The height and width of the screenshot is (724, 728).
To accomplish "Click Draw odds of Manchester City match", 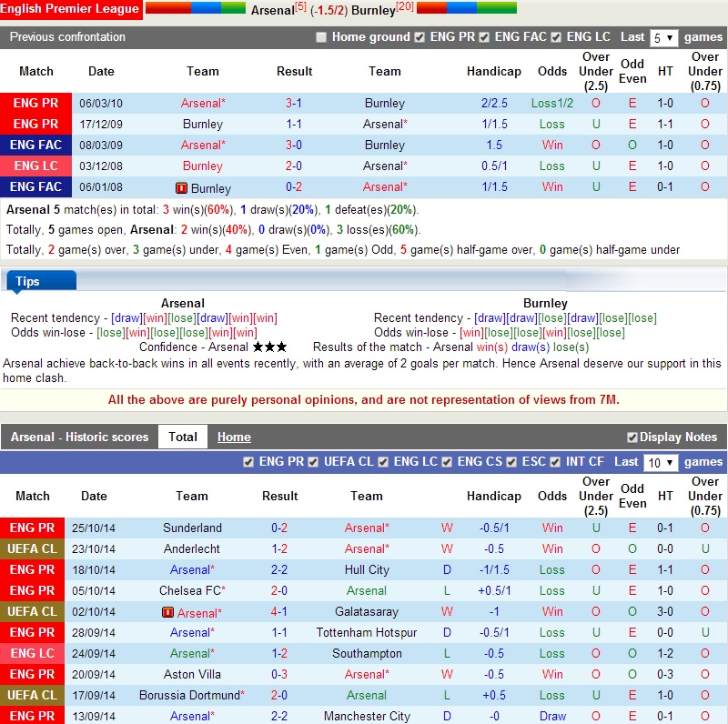I will tap(552, 716).
